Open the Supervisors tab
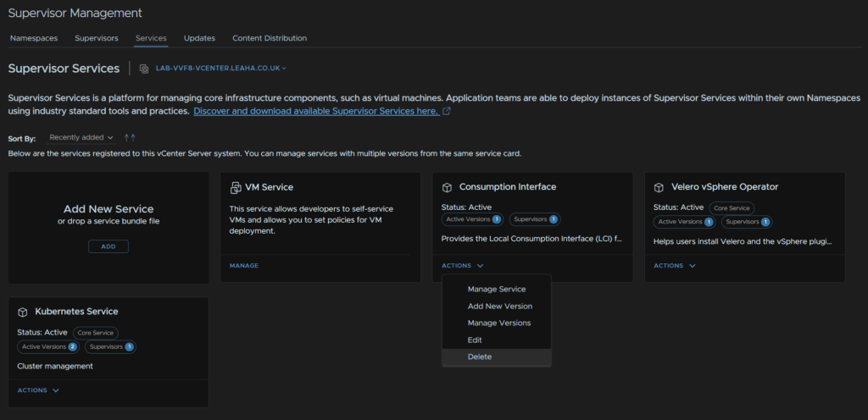 coord(97,38)
